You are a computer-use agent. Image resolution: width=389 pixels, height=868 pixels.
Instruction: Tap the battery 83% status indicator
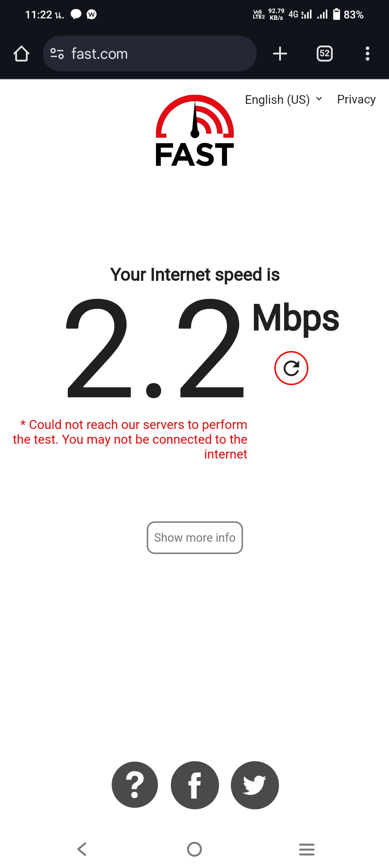[x=348, y=14]
